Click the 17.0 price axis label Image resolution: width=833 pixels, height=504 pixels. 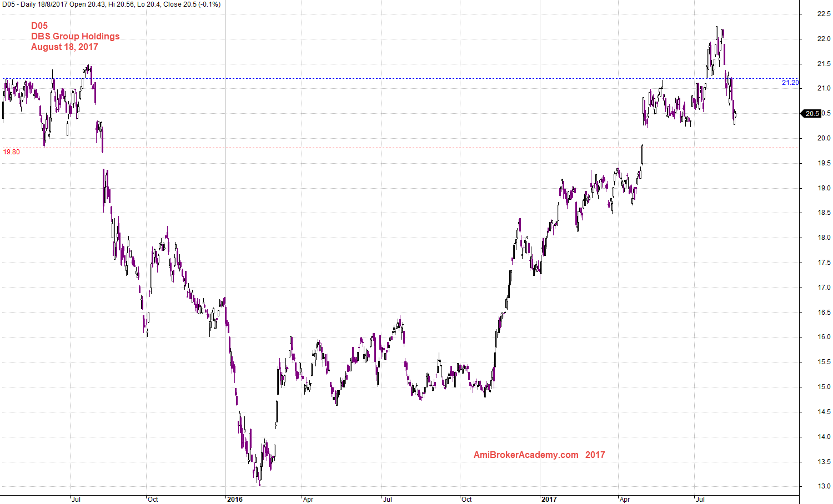pyautogui.click(x=824, y=288)
